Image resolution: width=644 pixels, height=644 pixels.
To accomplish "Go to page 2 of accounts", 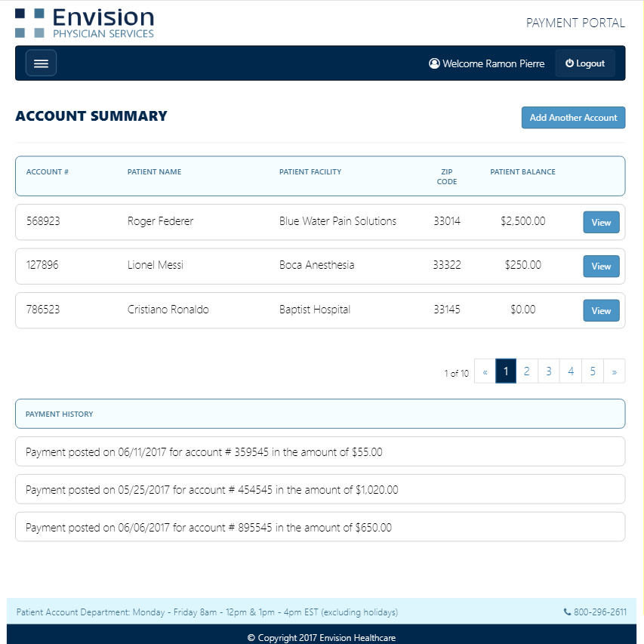I will [527, 371].
